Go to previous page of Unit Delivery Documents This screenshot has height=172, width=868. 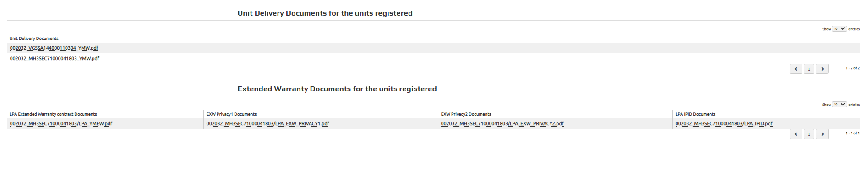click(x=796, y=69)
